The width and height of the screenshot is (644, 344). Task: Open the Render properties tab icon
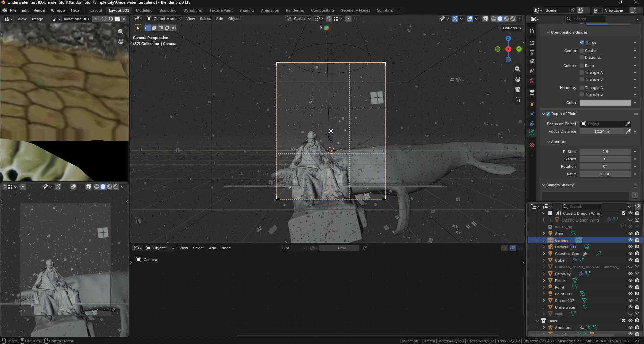click(x=532, y=43)
